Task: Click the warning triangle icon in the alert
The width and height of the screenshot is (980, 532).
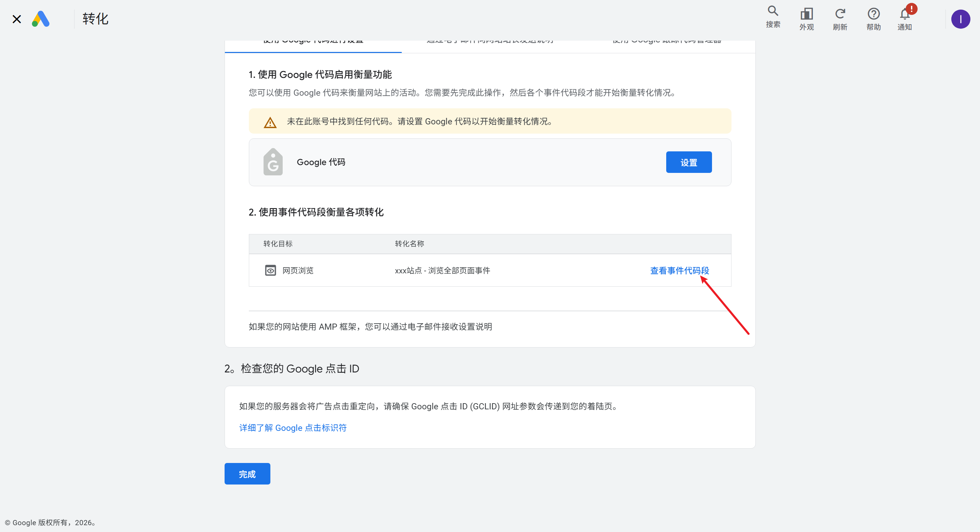Action: 270,122
